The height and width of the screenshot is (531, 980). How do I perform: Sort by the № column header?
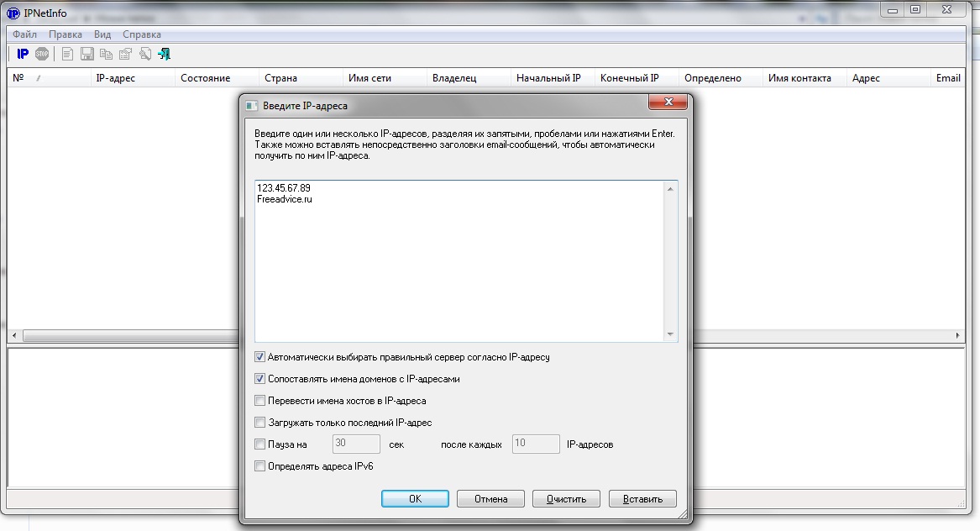point(49,78)
